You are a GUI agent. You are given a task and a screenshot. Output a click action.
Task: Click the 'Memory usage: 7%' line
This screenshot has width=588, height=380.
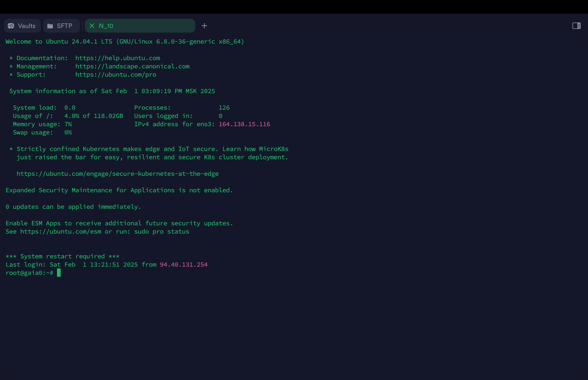[42, 124]
